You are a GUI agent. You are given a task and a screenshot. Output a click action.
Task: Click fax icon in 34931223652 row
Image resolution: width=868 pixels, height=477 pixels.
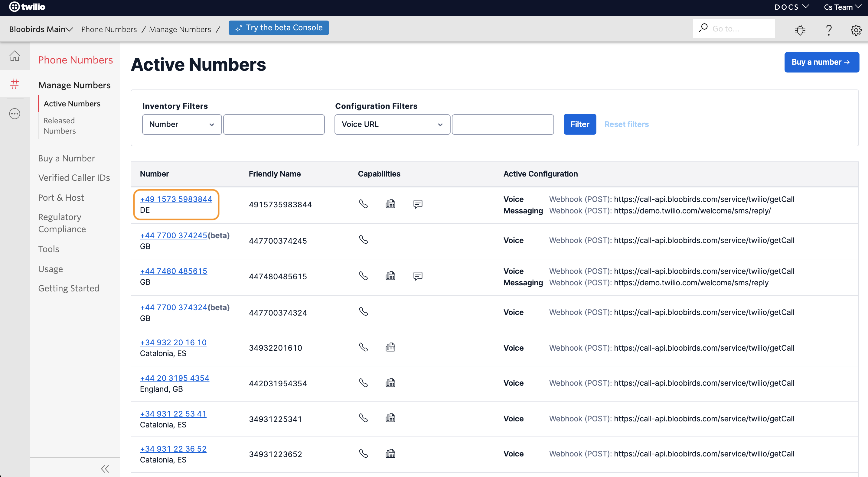point(390,453)
